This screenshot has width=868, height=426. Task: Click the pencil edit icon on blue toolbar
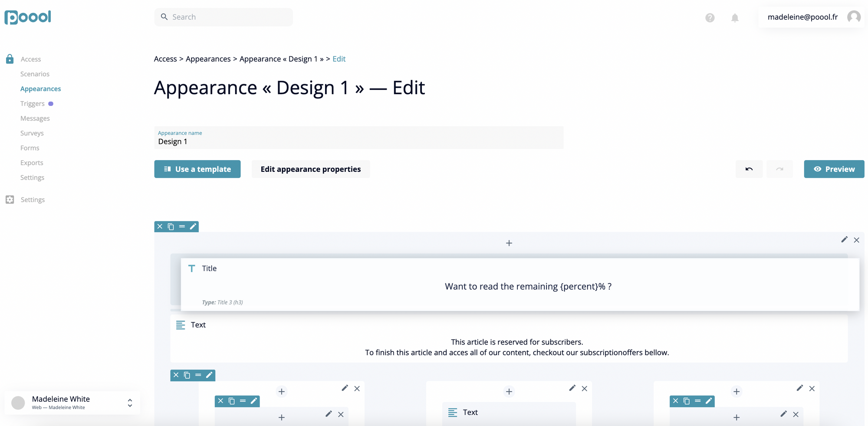[193, 226]
